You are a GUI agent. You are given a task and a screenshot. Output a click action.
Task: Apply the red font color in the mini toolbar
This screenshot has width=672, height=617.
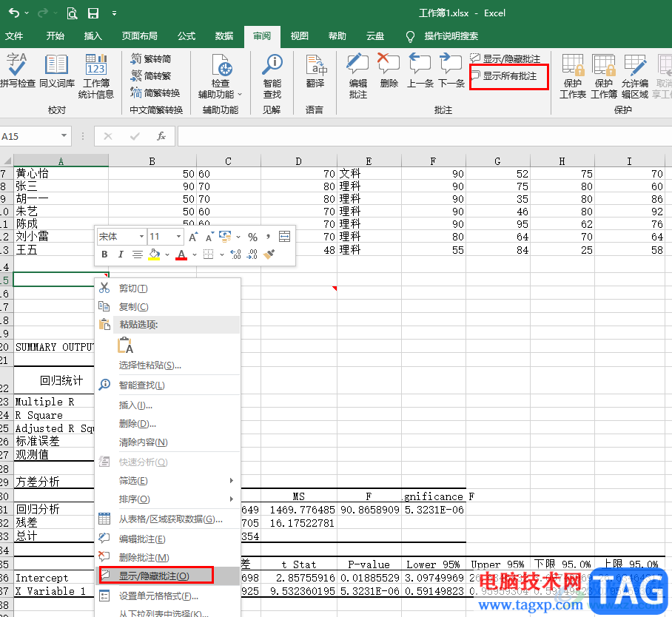(x=182, y=254)
